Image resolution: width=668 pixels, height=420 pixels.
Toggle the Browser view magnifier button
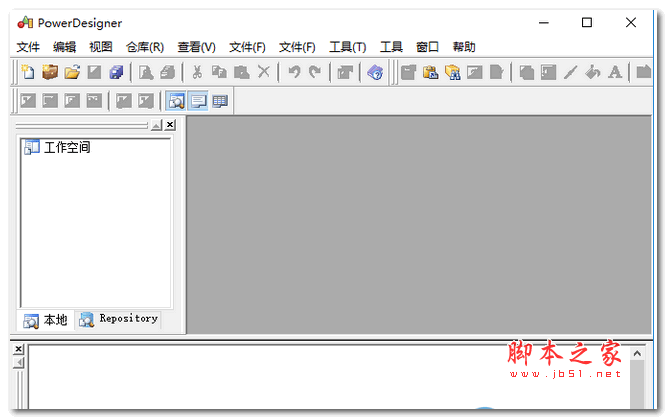click(176, 101)
